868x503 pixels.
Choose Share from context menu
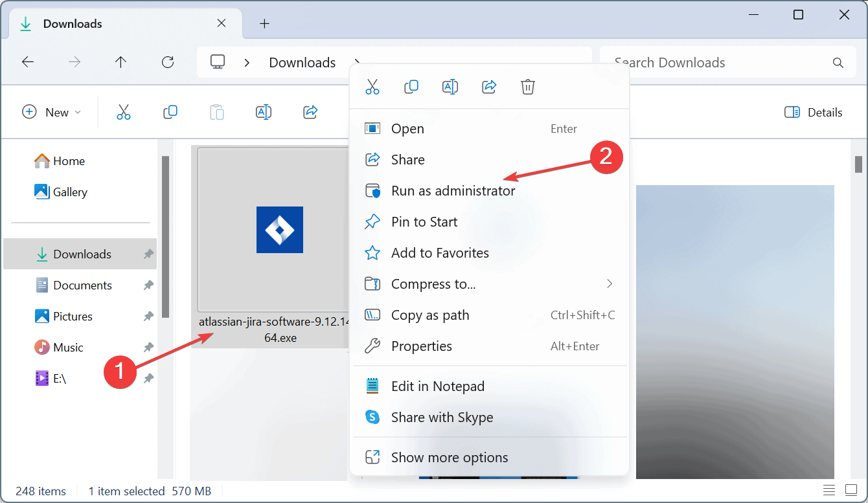(x=489, y=159)
